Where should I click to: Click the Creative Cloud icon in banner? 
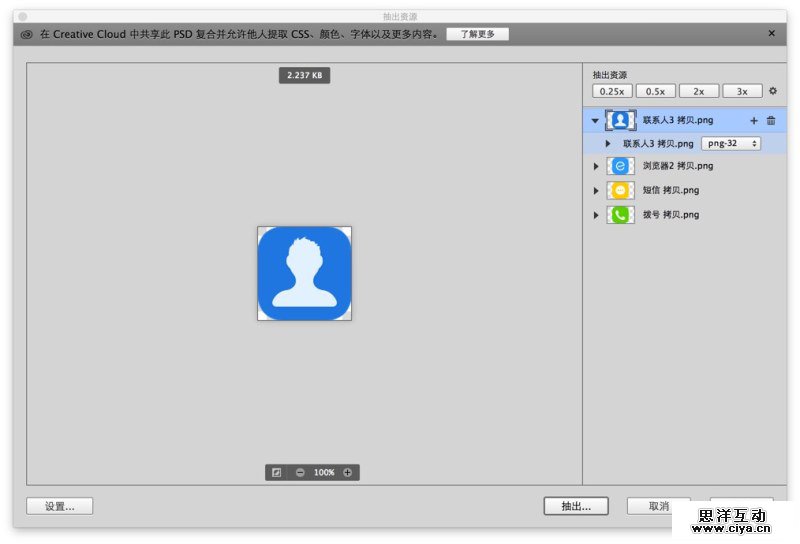tap(27, 34)
